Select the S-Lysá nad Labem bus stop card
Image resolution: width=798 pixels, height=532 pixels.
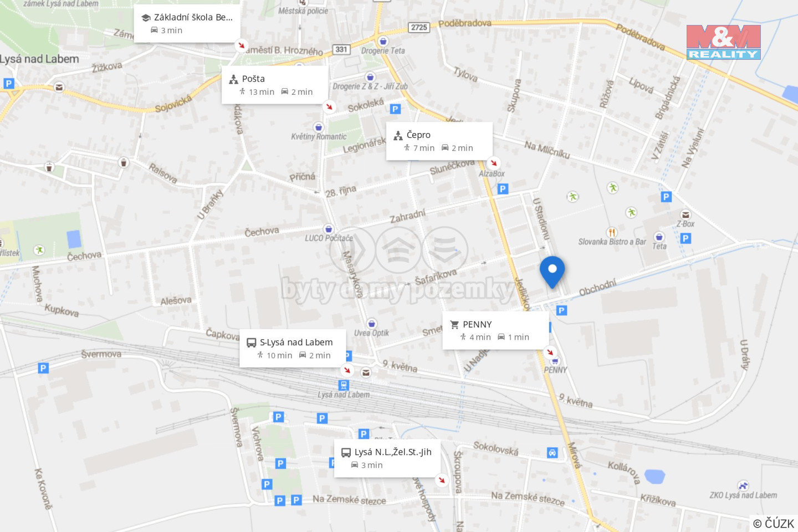pos(293,349)
